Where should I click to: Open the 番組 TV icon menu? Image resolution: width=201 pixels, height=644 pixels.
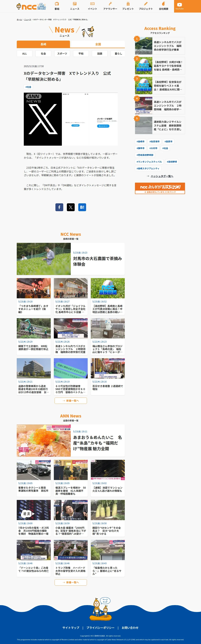(57, 6)
